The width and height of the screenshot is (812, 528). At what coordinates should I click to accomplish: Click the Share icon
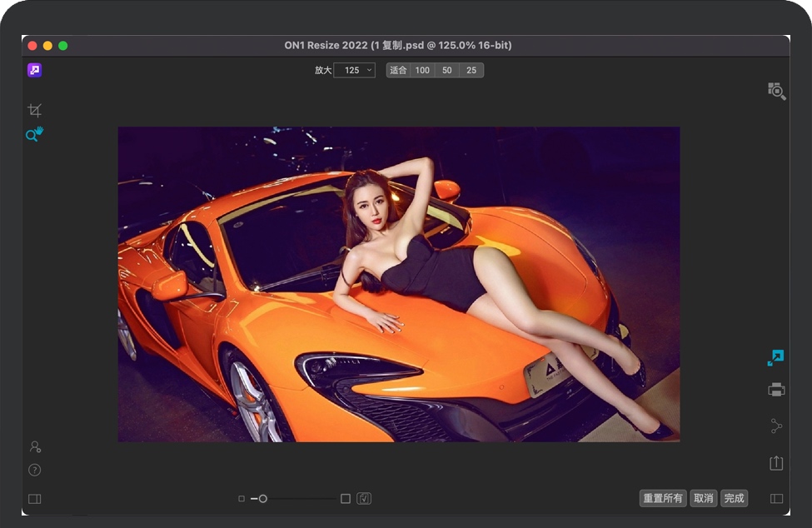776,426
